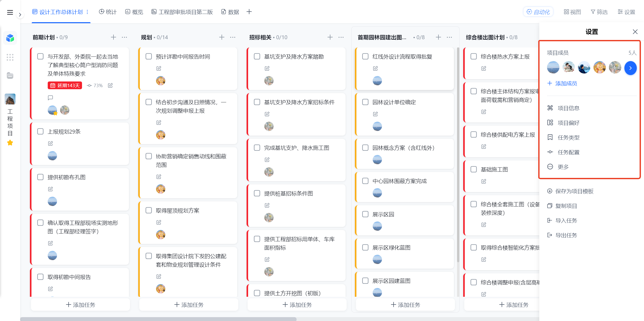
Task: Click 导出任务 option
Action: [x=562, y=235]
